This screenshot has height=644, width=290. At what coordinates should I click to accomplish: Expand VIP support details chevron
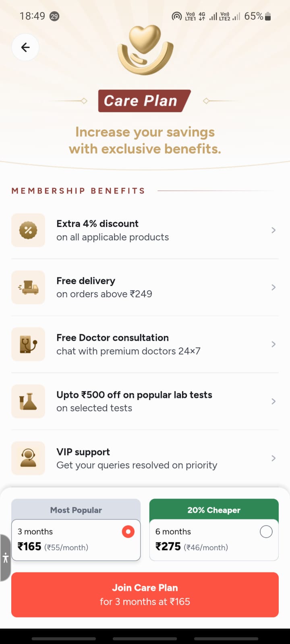click(x=273, y=458)
